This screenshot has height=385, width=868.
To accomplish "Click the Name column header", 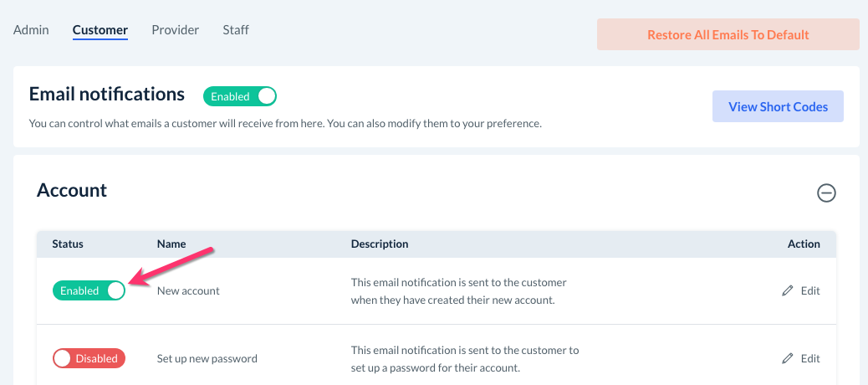I will (x=171, y=244).
